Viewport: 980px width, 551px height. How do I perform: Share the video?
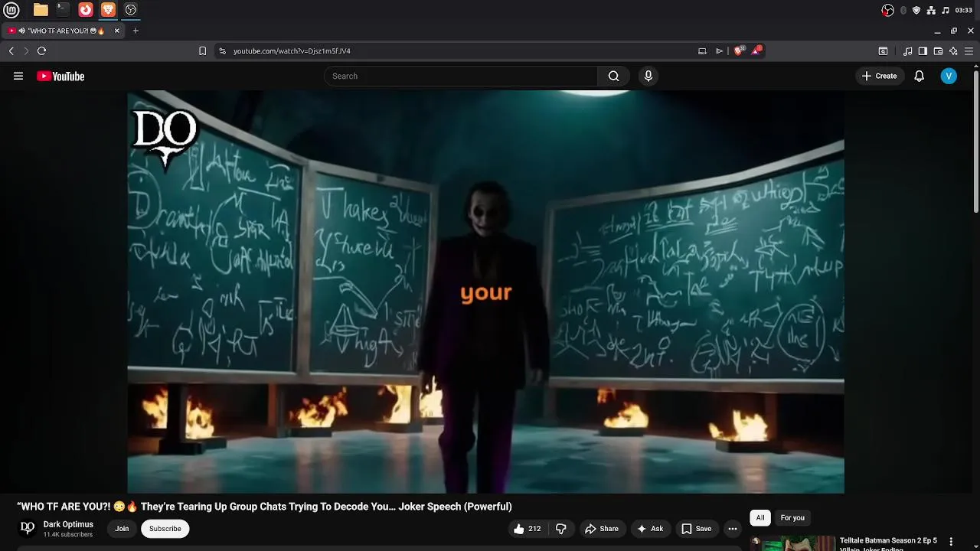(601, 529)
